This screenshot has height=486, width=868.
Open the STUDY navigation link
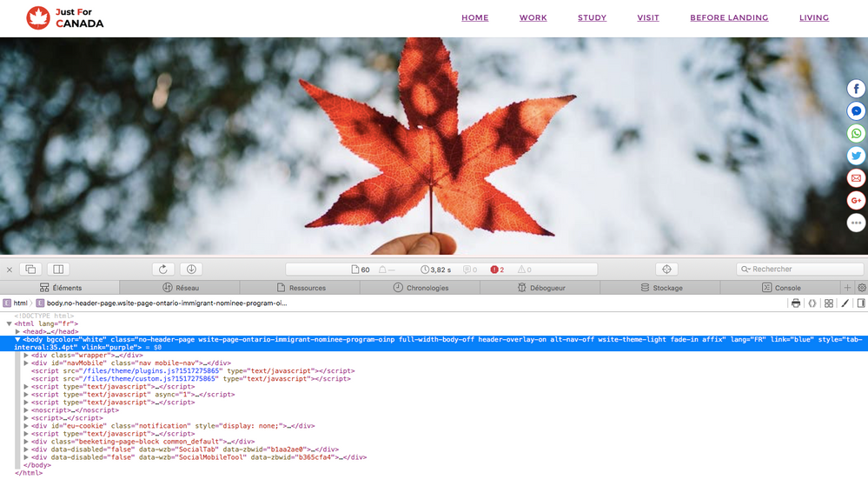tap(592, 17)
